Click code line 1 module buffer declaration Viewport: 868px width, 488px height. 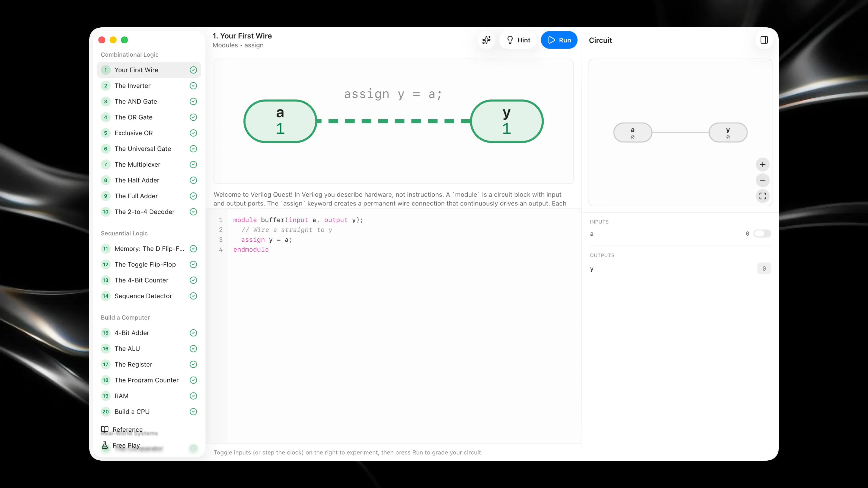(x=298, y=220)
